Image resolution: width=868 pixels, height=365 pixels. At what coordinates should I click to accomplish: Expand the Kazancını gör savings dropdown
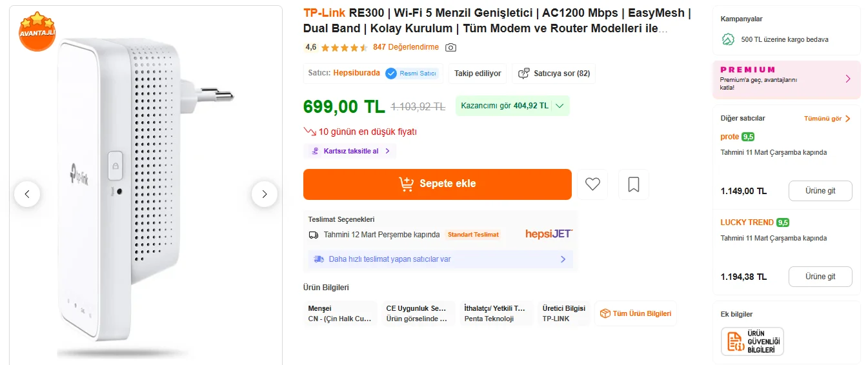click(512, 106)
